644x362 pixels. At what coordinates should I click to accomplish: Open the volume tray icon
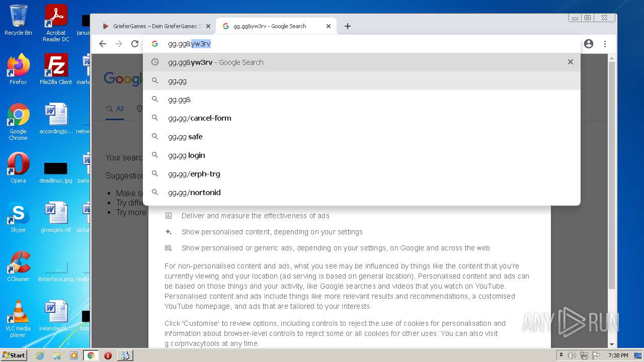[572, 355]
